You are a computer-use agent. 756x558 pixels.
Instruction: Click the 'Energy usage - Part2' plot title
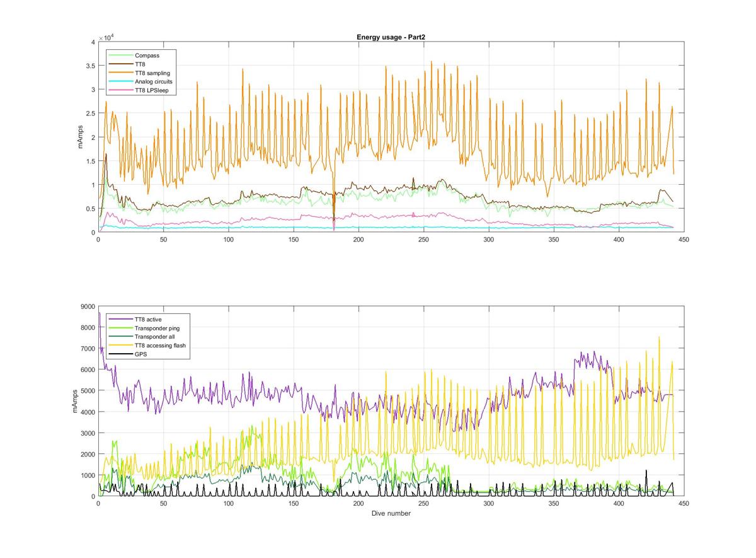tap(392, 37)
